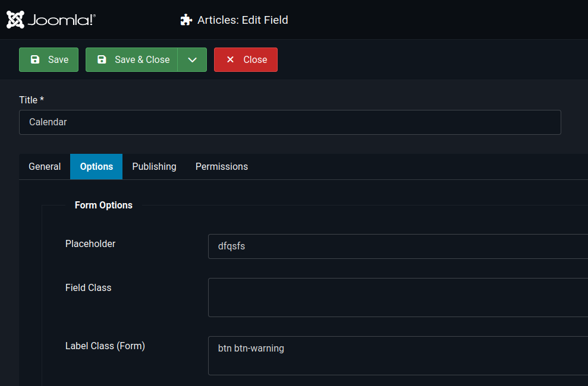
Task: Focus the Placeholder input field
Action: pyautogui.click(x=398, y=246)
